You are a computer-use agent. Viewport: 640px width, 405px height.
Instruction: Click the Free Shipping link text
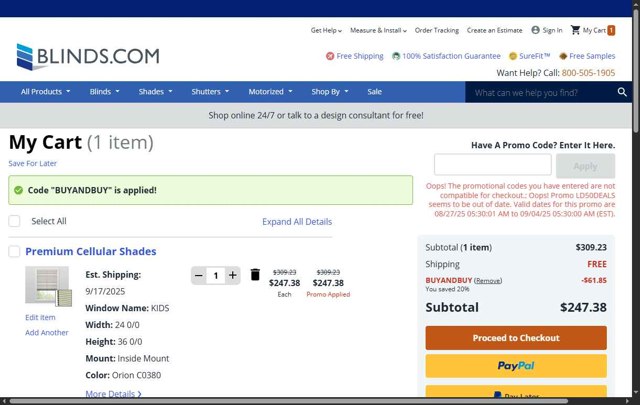[x=360, y=56]
